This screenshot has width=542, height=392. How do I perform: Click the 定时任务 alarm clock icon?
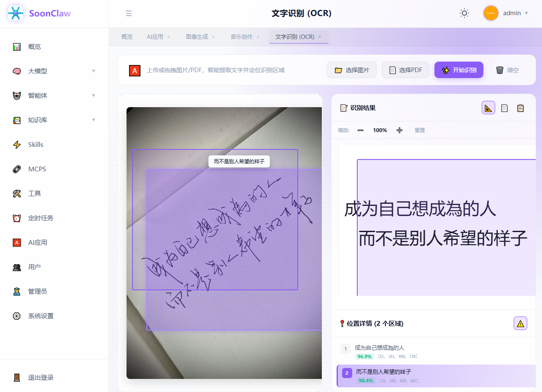[x=17, y=218]
